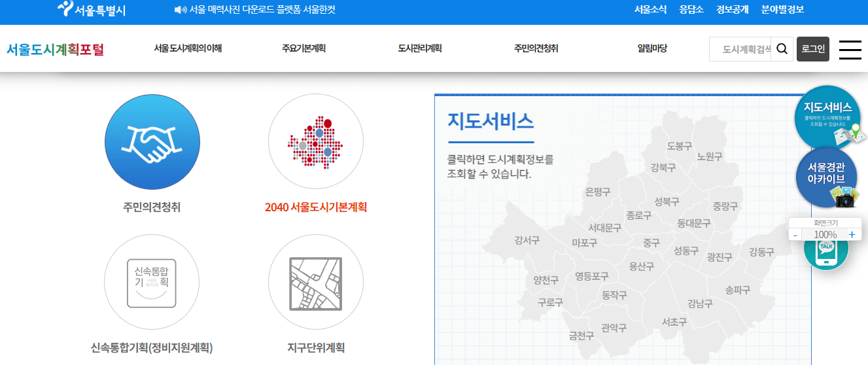The width and height of the screenshot is (868, 365).
Task: Focus the 도시계획검색 search field
Action: point(740,49)
